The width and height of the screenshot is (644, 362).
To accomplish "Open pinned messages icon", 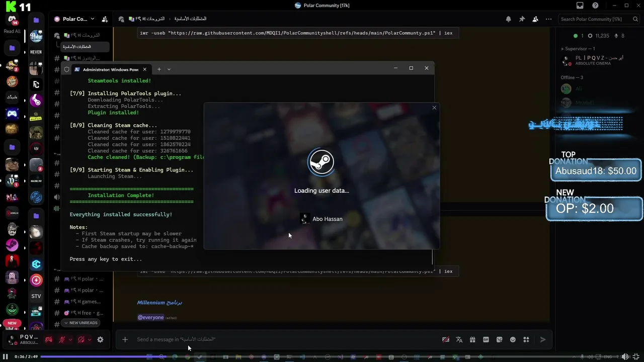I will [522, 19].
